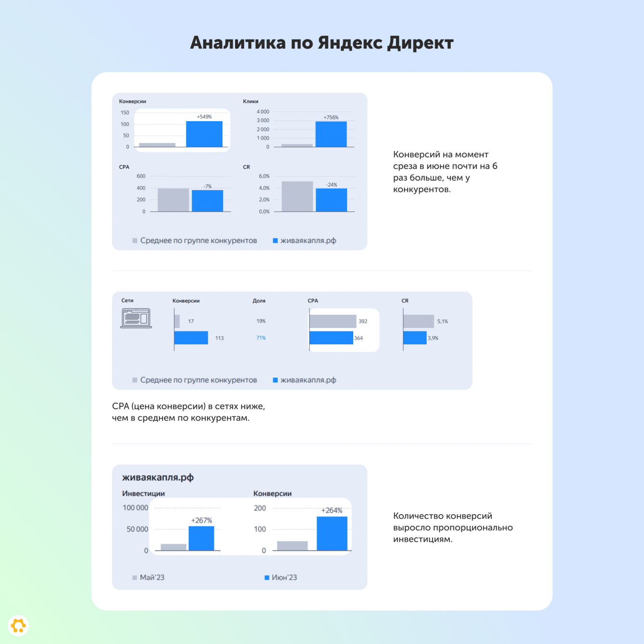Click the Июн'23 legend label

click(285, 578)
